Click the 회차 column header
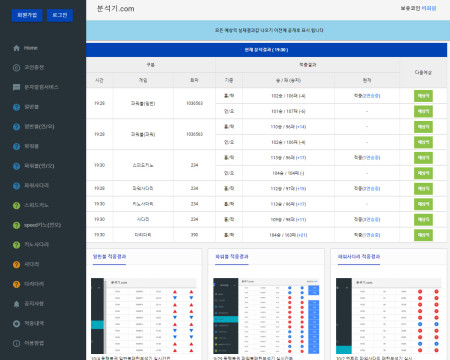The image size is (450, 360). point(194,80)
